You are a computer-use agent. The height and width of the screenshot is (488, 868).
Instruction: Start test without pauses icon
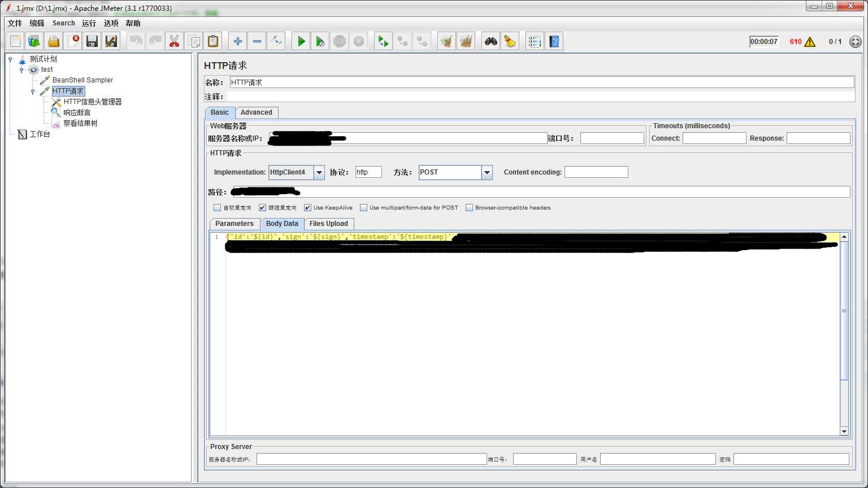(x=320, y=41)
